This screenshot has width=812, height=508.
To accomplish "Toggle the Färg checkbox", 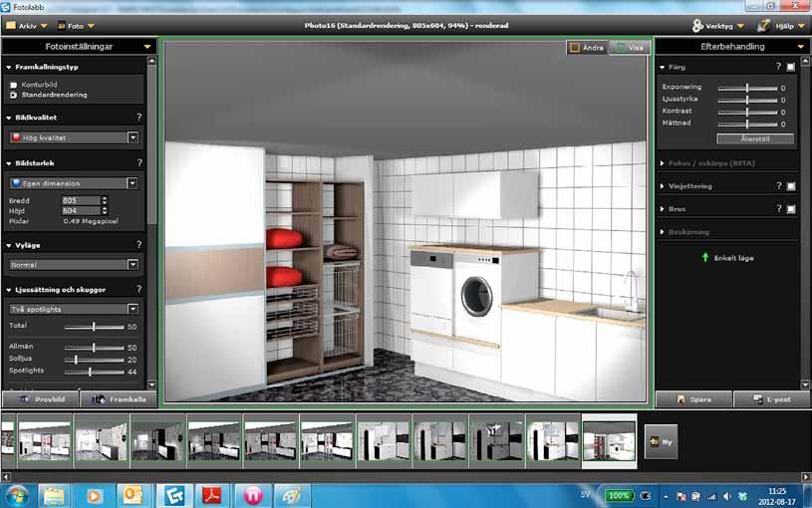I will coord(791,67).
